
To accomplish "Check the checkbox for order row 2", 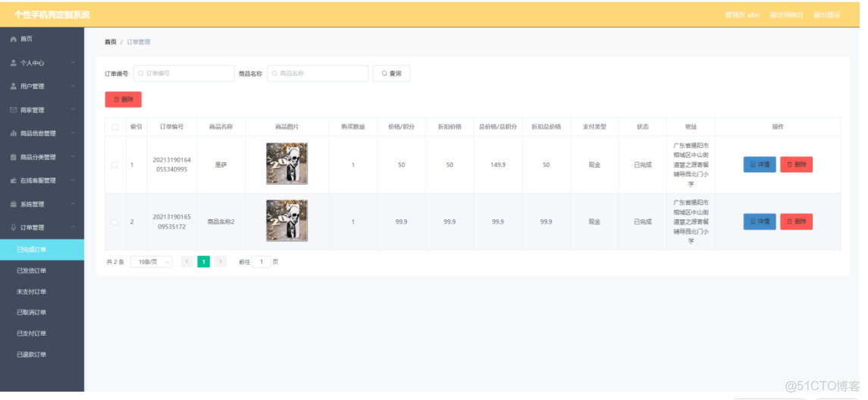I will click(114, 222).
